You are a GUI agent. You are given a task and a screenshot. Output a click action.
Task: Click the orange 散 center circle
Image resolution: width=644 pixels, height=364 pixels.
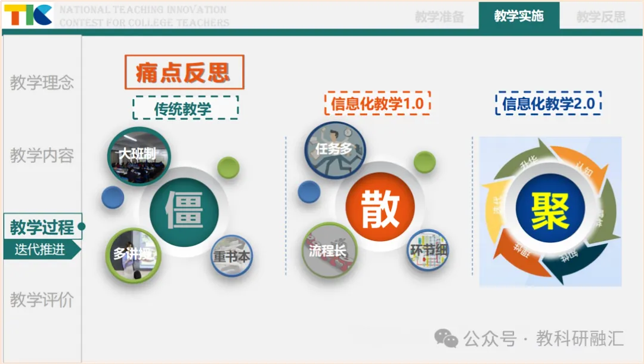tap(380, 206)
